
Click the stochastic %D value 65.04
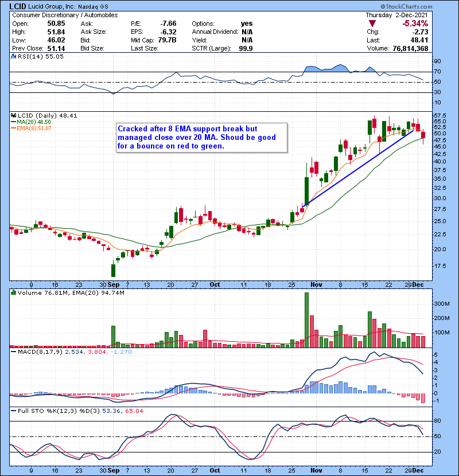134,411
